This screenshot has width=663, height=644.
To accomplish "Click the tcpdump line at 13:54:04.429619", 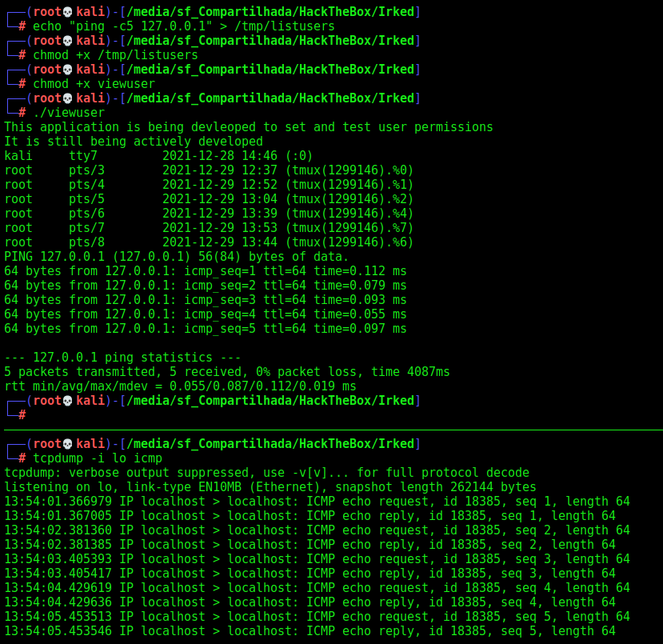I will (x=318, y=587).
